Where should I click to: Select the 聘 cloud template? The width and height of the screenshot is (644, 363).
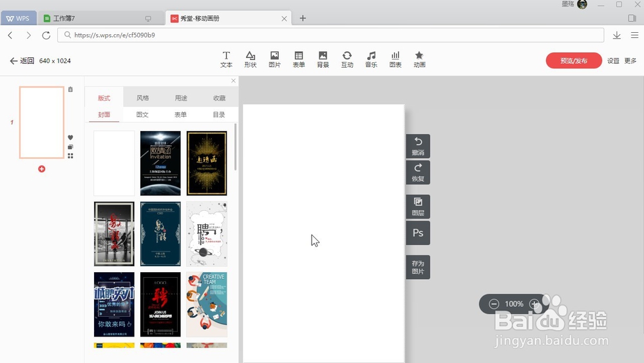207,234
